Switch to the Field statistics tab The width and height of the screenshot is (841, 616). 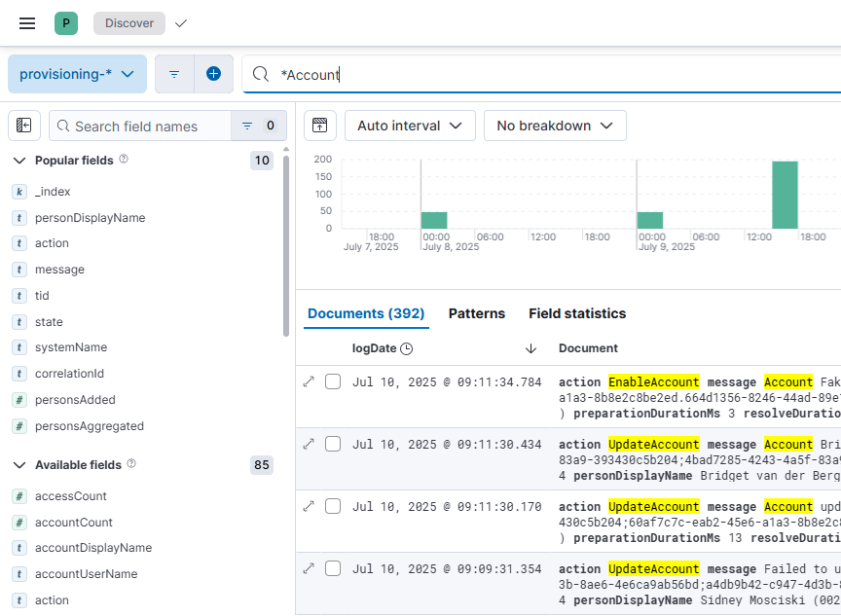coord(577,313)
